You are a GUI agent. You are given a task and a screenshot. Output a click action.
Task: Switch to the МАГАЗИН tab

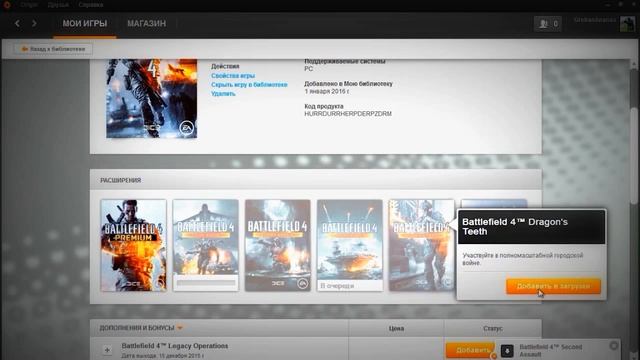(147, 24)
